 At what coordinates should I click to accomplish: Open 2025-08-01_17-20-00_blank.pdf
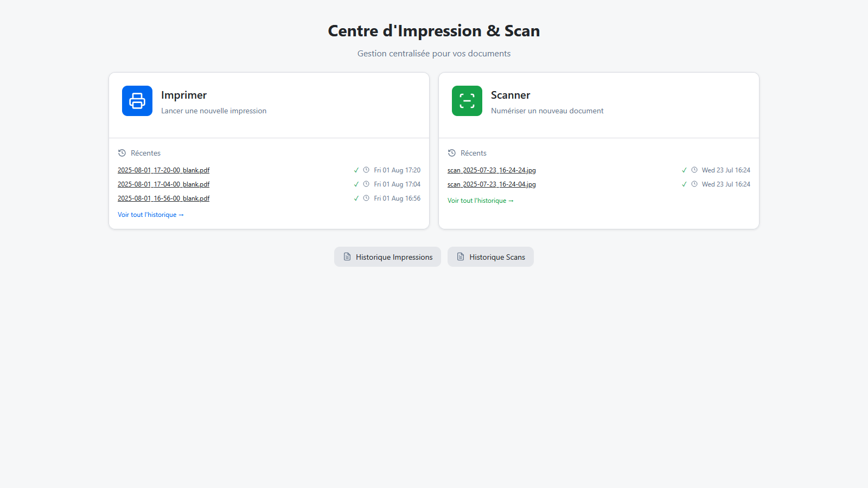click(x=163, y=170)
